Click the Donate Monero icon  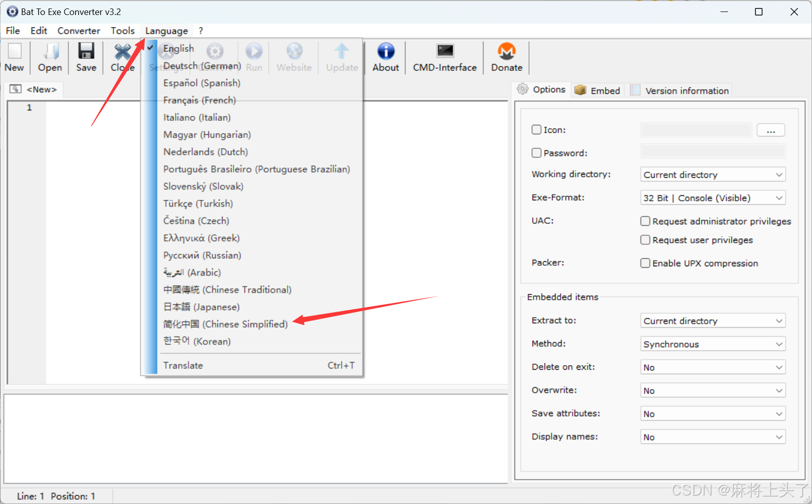coord(506,51)
